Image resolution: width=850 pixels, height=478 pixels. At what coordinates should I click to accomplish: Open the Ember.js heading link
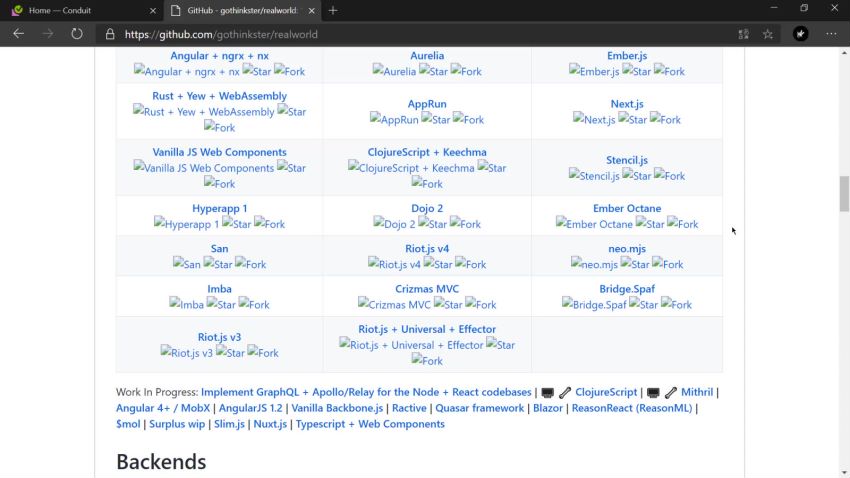[x=627, y=55]
